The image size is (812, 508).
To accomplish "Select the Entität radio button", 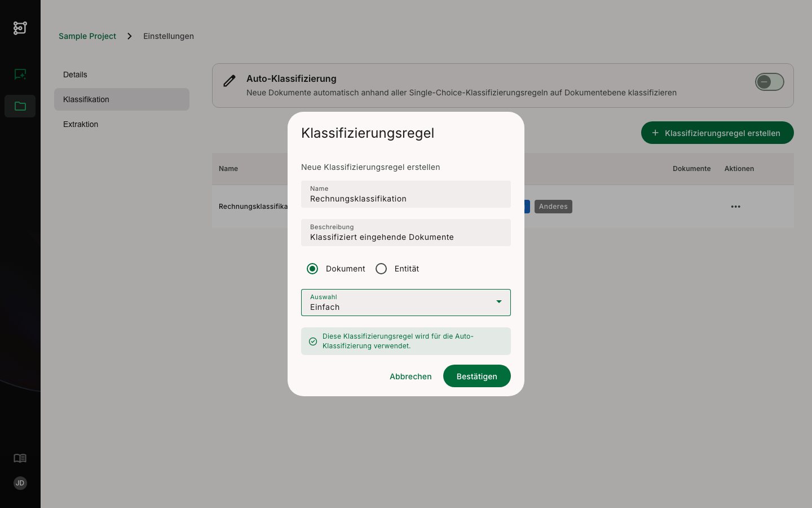I will pos(381,269).
